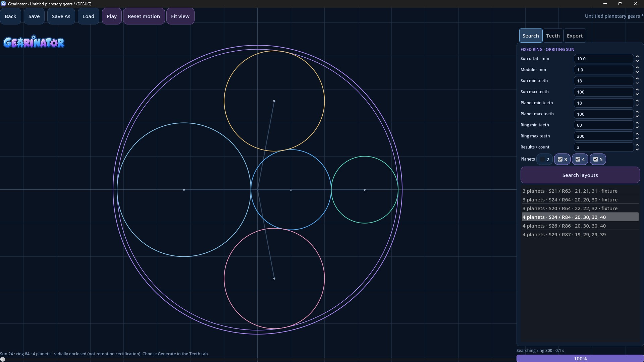Viewport: 644px width, 362px height.
Task: Focus the Results / count field
Action: point(603,147)
